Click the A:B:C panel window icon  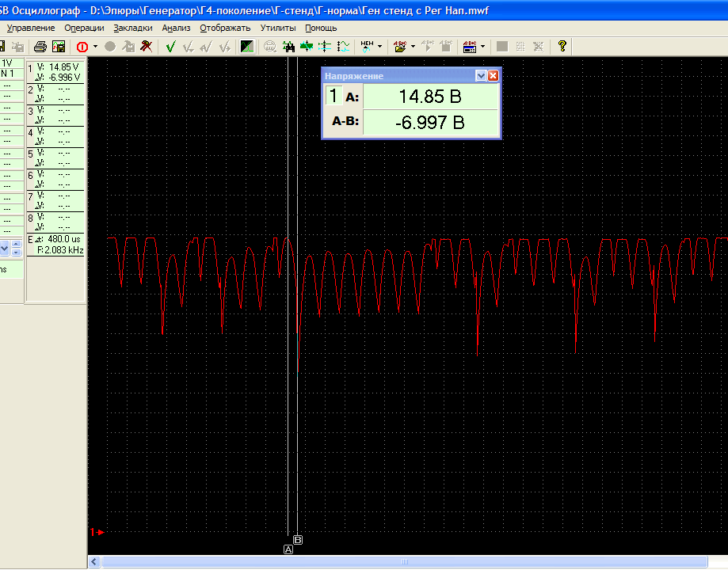[470, 47]
